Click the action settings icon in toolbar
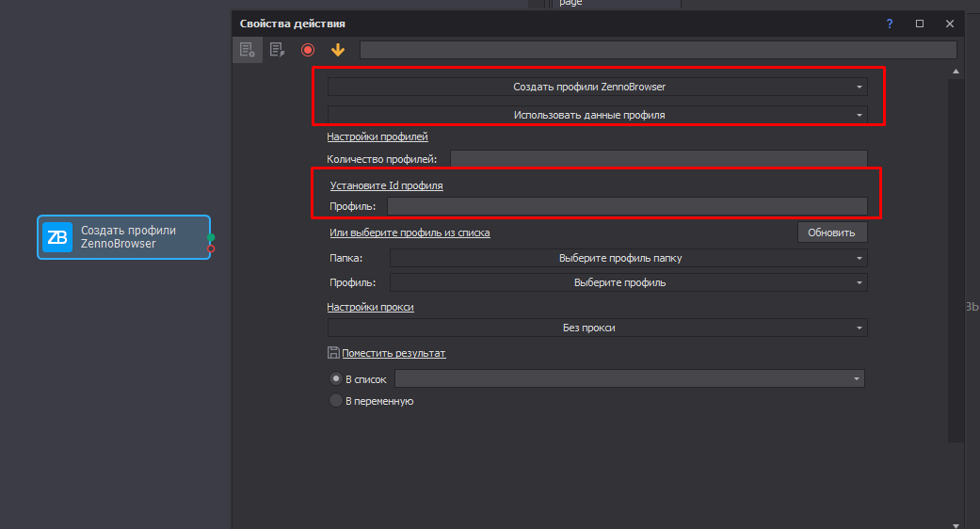This screenshot has height=529, width=980. 247,50
